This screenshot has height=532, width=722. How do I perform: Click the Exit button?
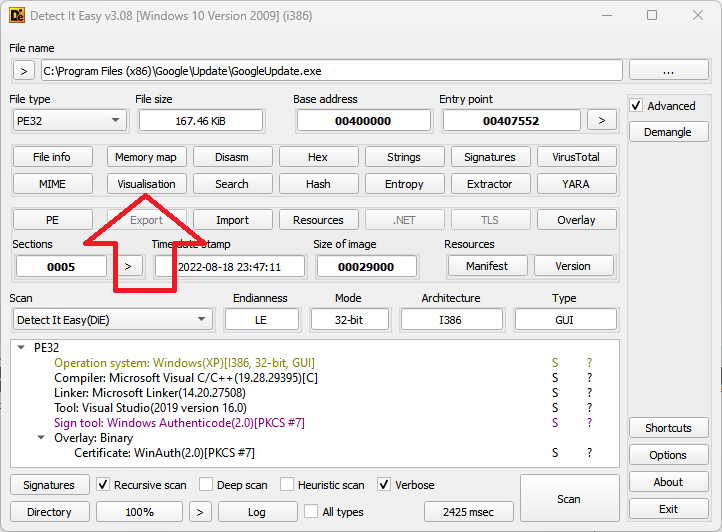[x=668, y=509]
